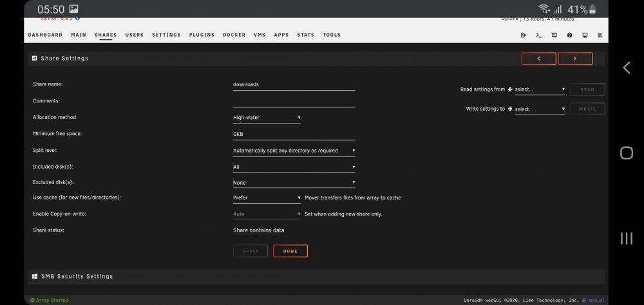The image size is (644, 305).
Task: Click the Comments input field
Action: (x=294, y=102)
